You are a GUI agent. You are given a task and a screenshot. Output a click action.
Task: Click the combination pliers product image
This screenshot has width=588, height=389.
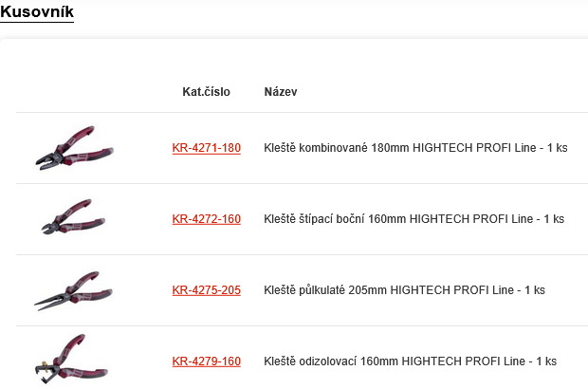(73, 148)
